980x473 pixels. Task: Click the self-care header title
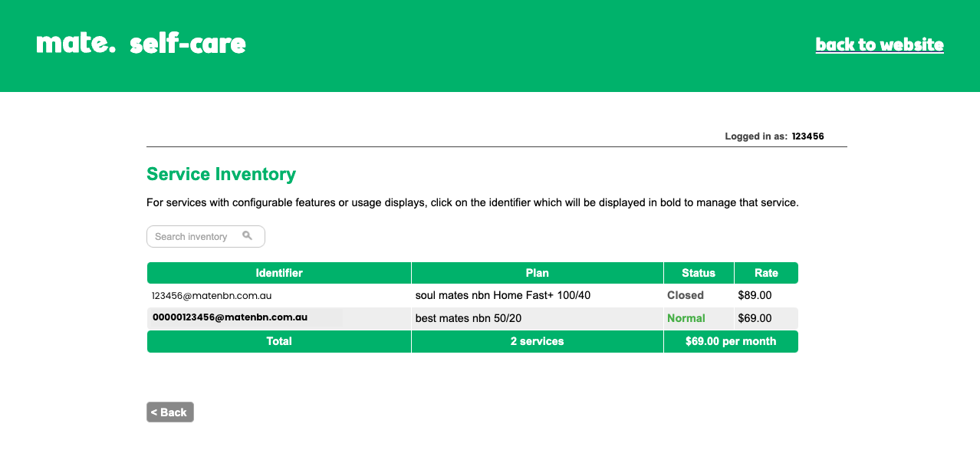click(188, 44)
